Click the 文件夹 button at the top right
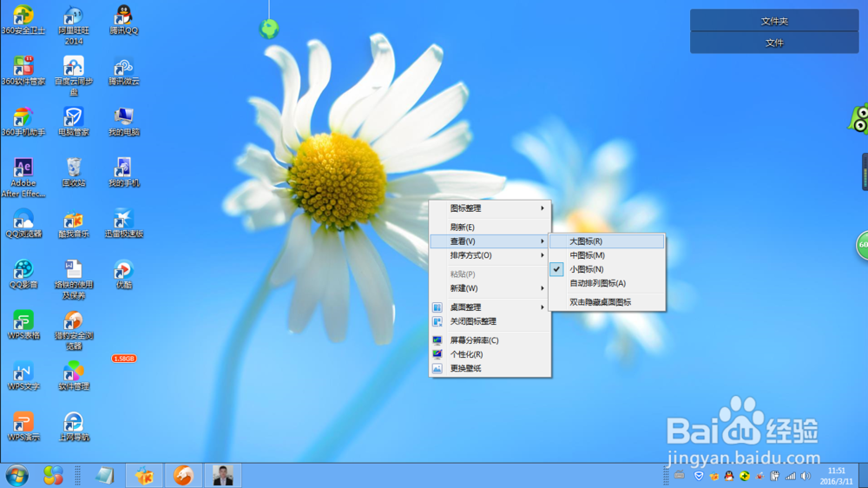 point(774,21)
